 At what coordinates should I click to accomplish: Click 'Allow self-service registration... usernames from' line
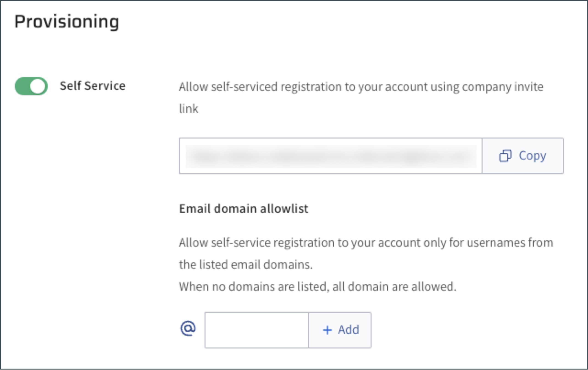tap(366, 243)
